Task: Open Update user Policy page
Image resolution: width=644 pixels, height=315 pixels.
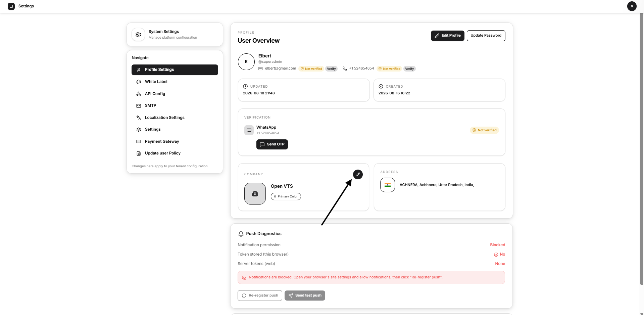Action: coord(175,153)
